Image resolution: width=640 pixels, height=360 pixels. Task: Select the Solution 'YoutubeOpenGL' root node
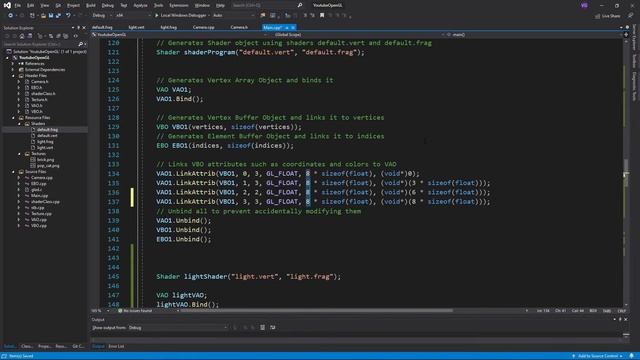click(x=50, y=52)
